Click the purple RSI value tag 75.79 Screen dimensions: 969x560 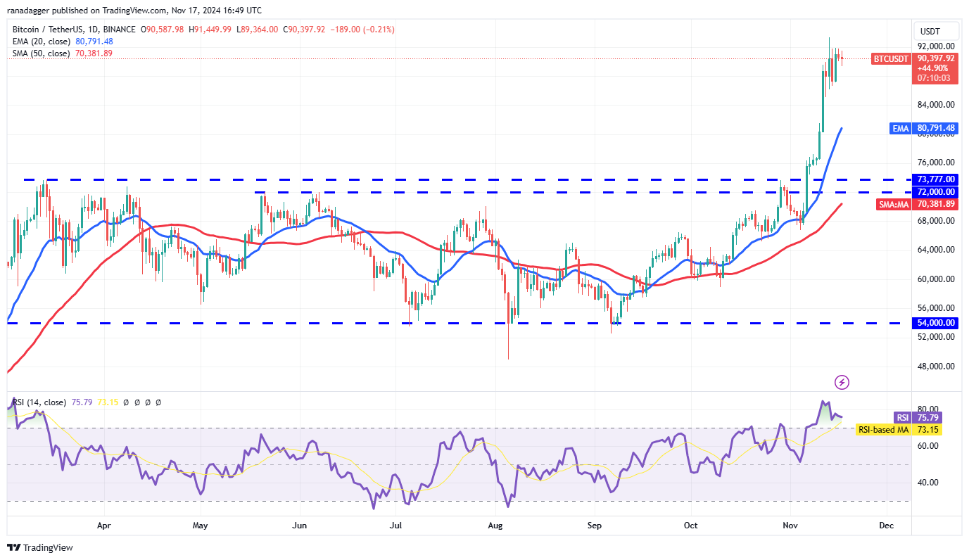pyautogui.click(x=928, y=417)
